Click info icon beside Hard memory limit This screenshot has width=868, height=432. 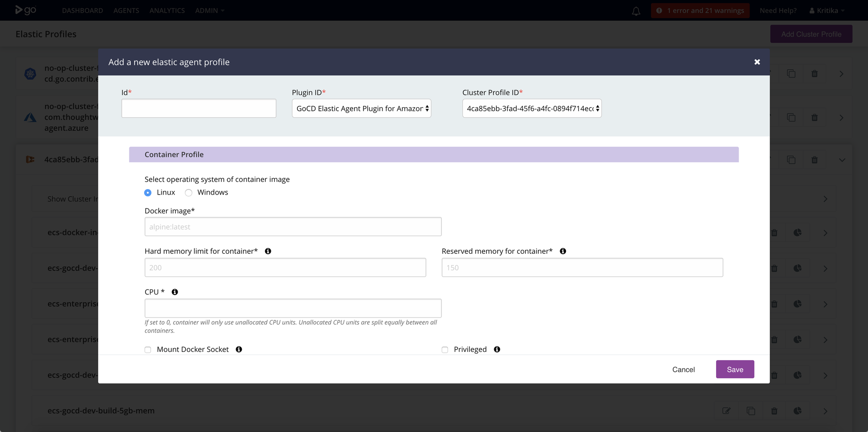tap(268, 251)
